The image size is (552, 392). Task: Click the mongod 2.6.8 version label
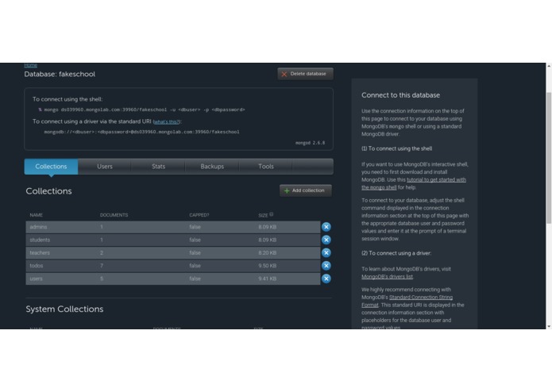click(310, 143)
